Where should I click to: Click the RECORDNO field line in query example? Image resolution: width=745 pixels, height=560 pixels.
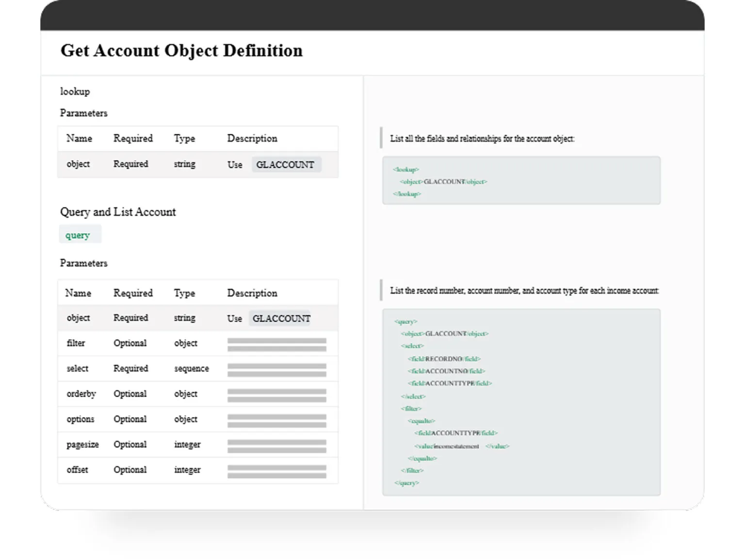coord(444,359)
